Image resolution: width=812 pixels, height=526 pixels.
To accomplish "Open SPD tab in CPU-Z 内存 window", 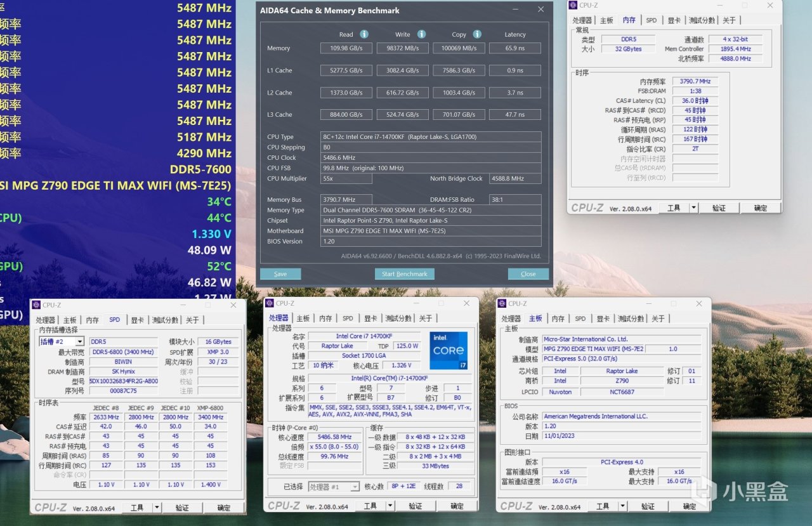I will [x=652, y=20].
